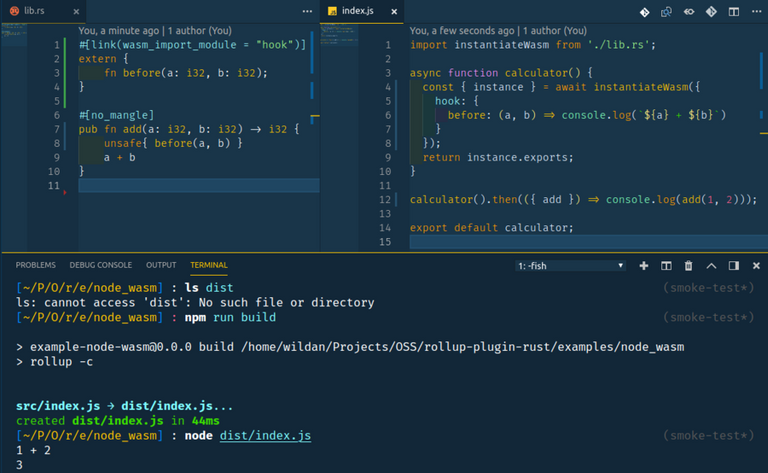Create a new terminal with the plus icon
The width and height of the screenshot is (768, 473).
[643, 265]
